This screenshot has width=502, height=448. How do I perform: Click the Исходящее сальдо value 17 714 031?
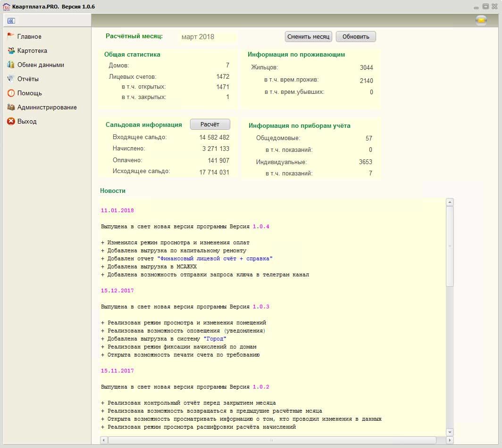[214, 172]
